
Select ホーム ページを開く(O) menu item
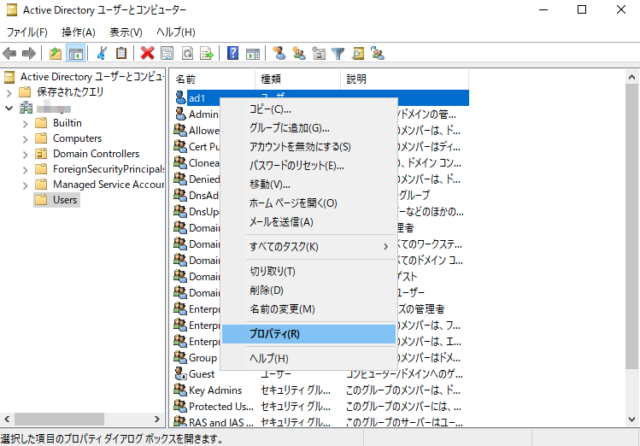[x=309, y=203]
